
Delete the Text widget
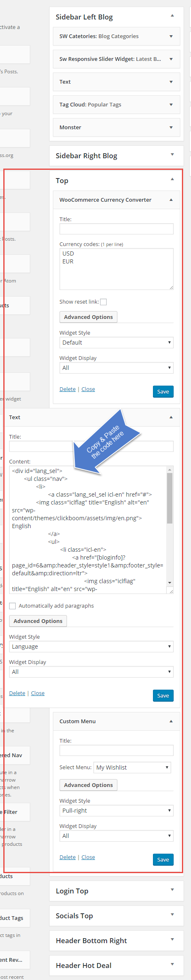(17, 693)
